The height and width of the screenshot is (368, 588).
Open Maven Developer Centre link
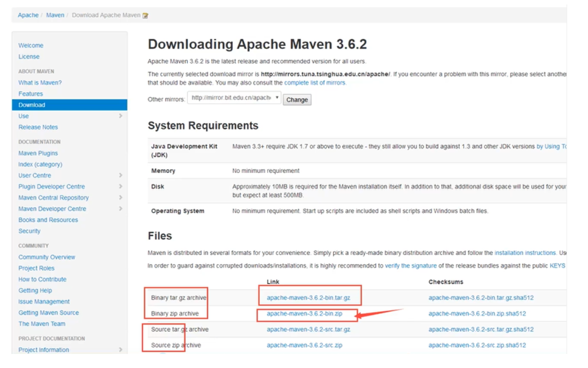[52, 209]
